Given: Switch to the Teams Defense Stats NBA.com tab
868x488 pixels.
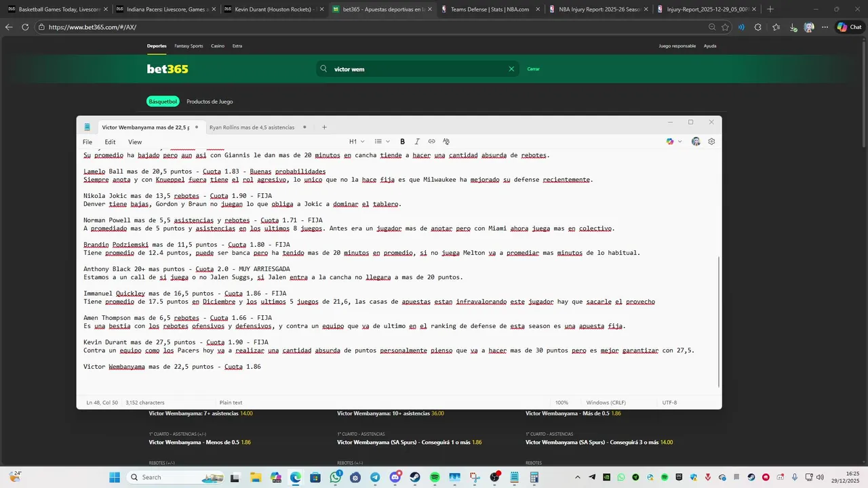Looking at the screenshot, I should 491,9.
